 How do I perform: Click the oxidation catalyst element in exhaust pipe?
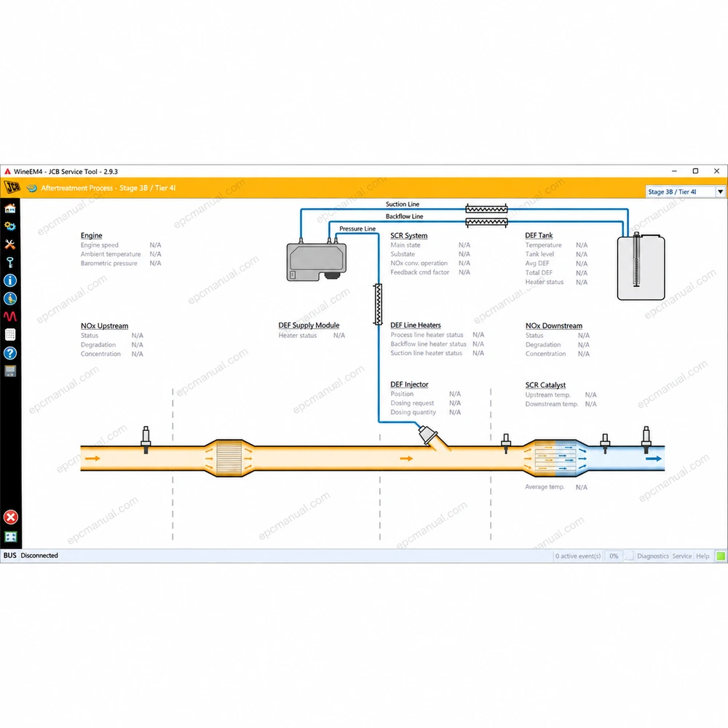pos(229,458)
